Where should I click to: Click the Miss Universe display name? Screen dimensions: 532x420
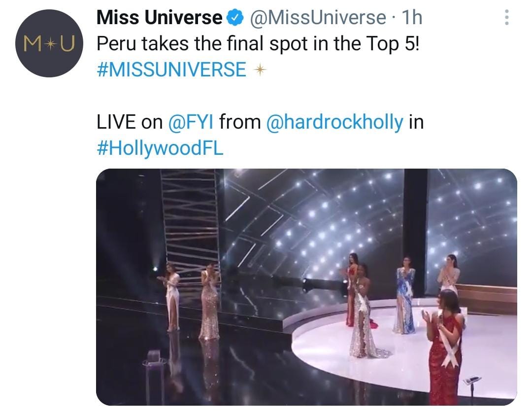(x=159, y=18)
